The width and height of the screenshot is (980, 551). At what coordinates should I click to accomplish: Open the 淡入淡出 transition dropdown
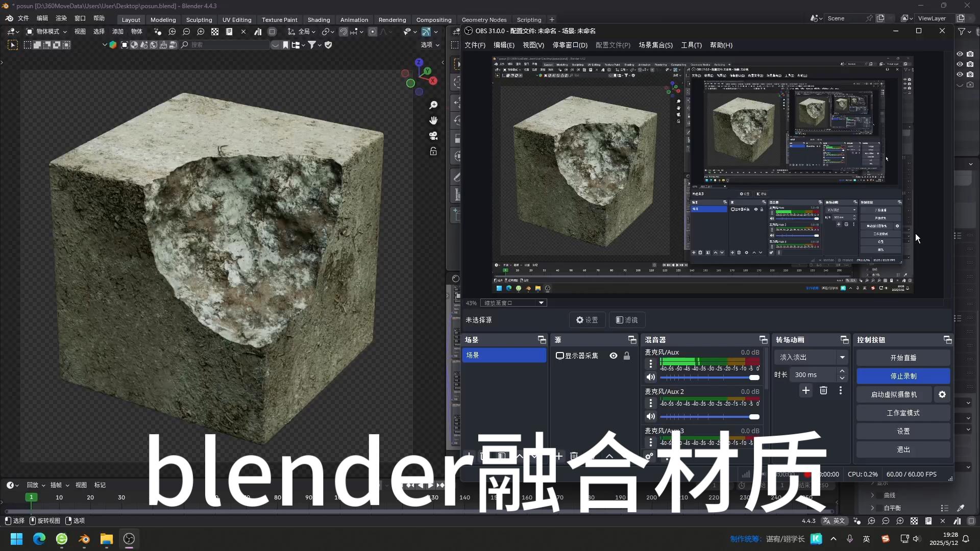point(811,357)
